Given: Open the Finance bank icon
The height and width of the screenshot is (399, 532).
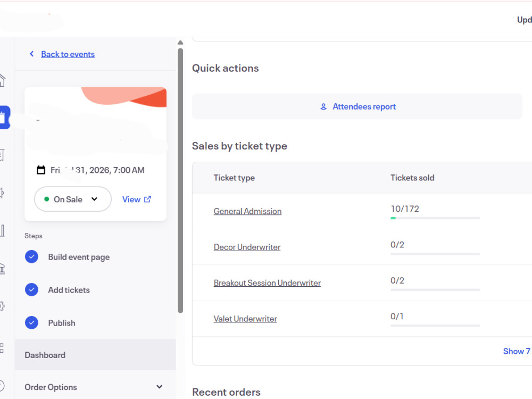Looking at the screenshot, I should (x=2, y=268).
